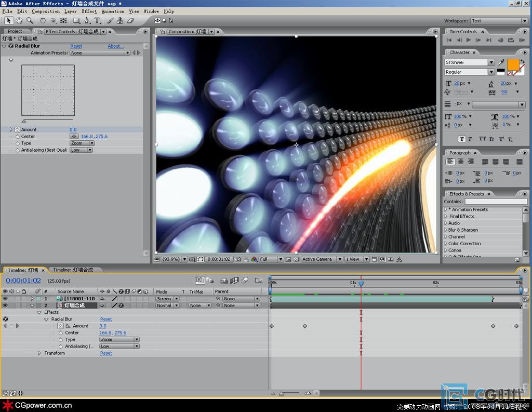Click the Amount value 0.0 in Effect Controls
The image size is (532, 412).
point(73,130)
